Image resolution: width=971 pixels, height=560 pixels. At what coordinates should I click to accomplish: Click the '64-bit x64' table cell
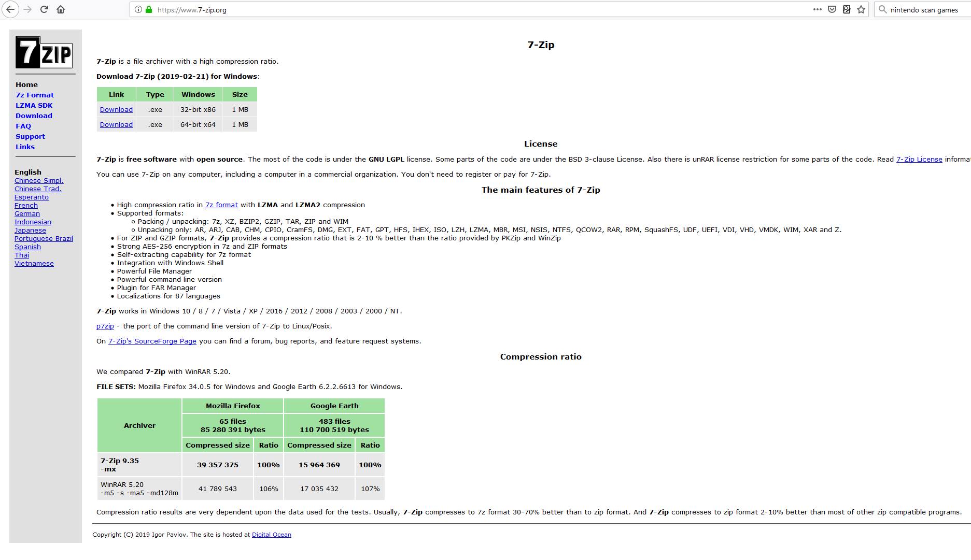pyautogui.click(x=198, y=124)
